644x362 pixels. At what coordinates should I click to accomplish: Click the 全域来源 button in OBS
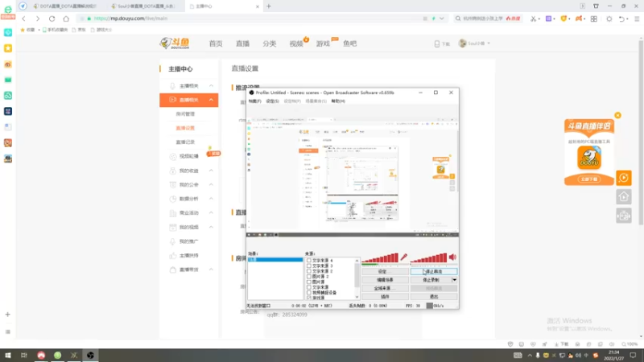(385, 288)
